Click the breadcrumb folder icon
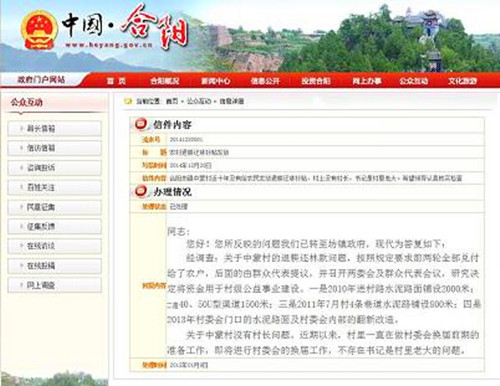Viewport: 500px width, 386px height. [x=128, y=101]
